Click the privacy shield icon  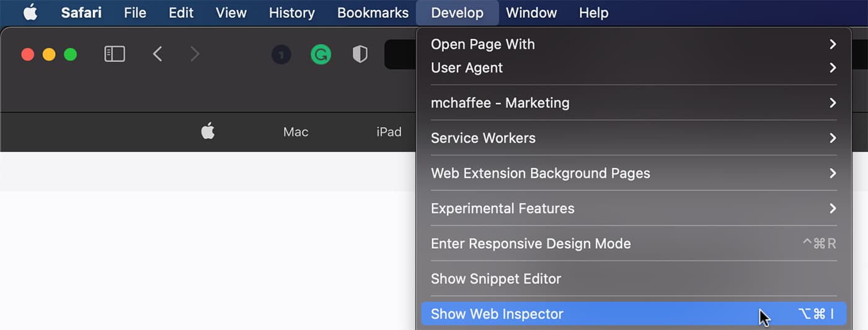(x=360, y=55)
